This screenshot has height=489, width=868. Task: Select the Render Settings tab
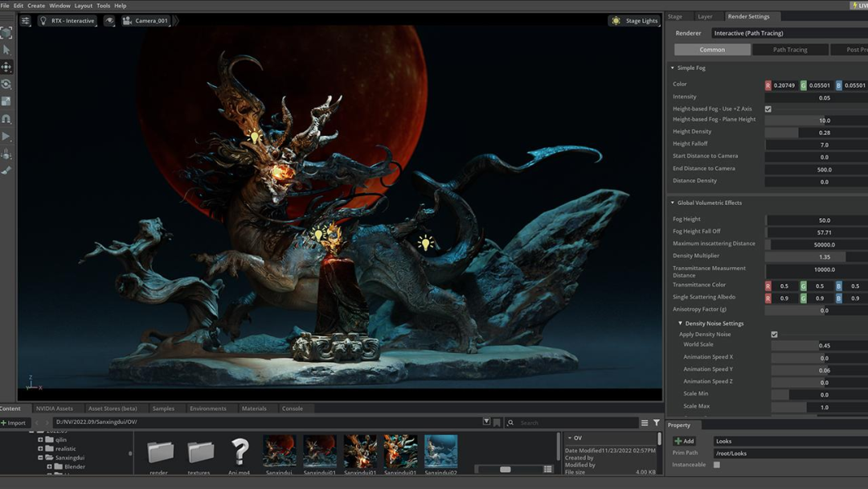(748, 17)
